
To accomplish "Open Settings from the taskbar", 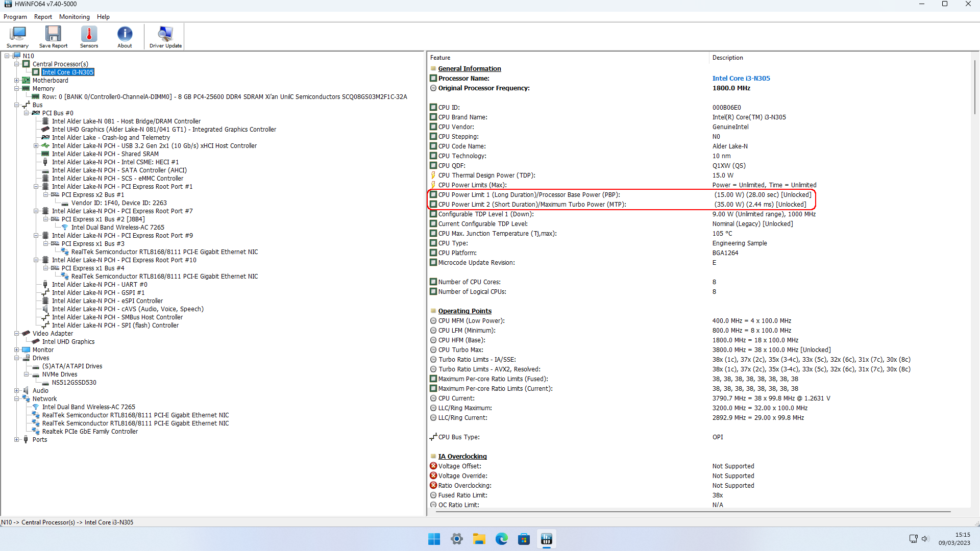I will point(457,539).
